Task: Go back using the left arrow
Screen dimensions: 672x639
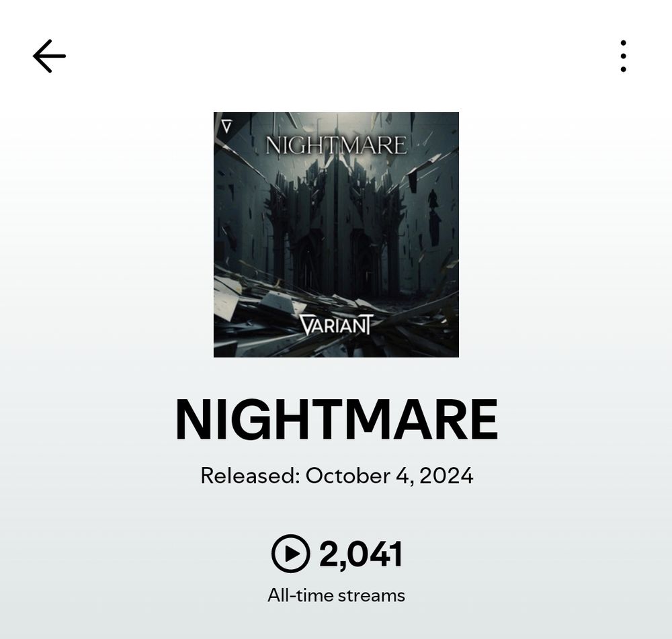Action: (x=49, y=56)
